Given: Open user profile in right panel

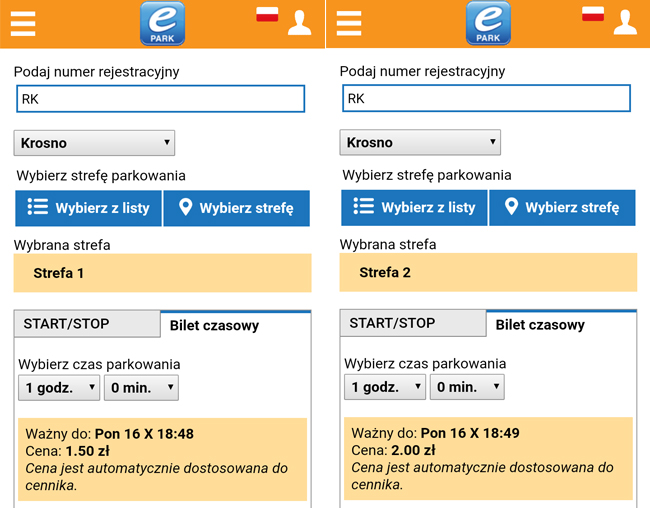Looking at the screenshot, I should (x=625, y=22).
